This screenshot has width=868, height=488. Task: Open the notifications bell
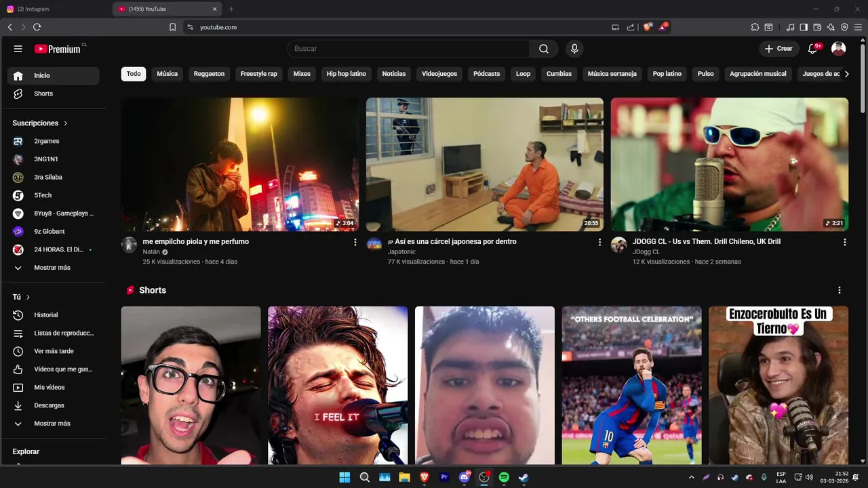tap(813, 49)
